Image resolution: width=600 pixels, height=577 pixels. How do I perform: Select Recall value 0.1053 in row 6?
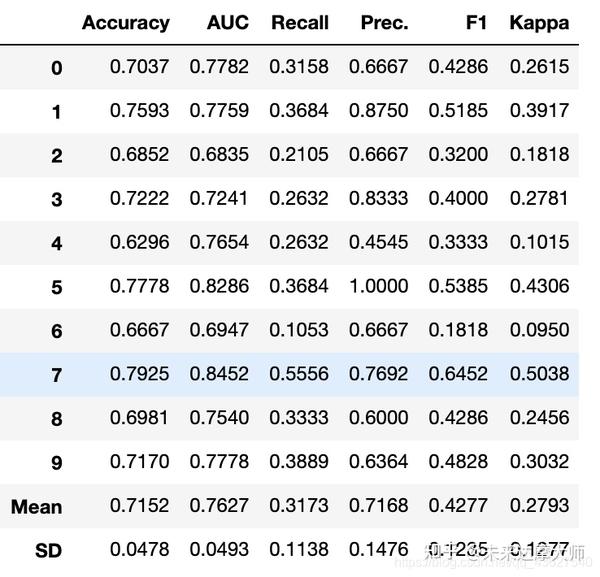coord(299,330)
